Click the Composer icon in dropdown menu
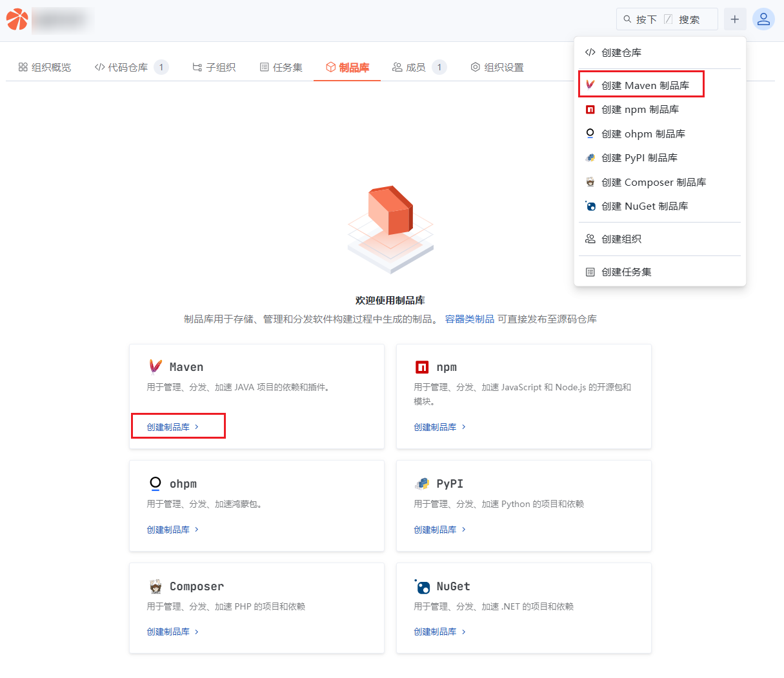 [590, 182]
